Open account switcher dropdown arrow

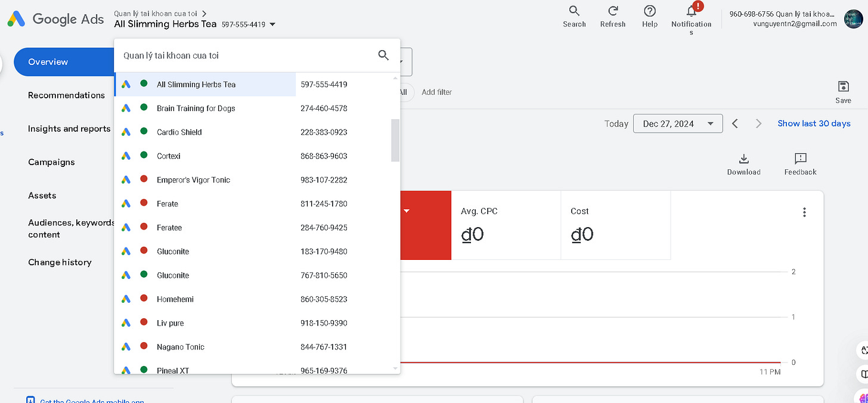coord(272,24)
